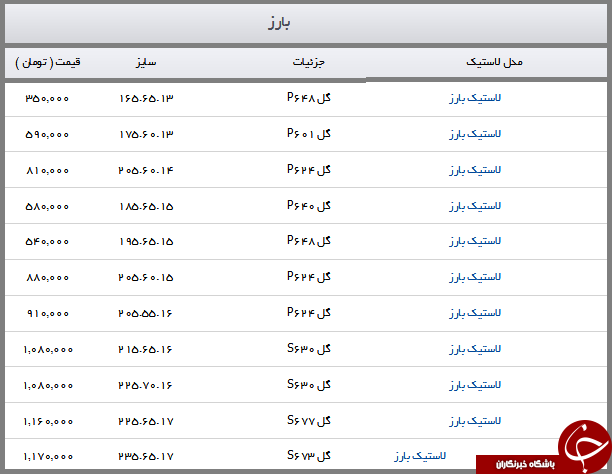The image size is (612, 474).
Task: Click price ۱,۰۸۰,۰۰۰ in the ۲۱۵.۶۵.۱۶ row
Action: [x=48, y=349]
